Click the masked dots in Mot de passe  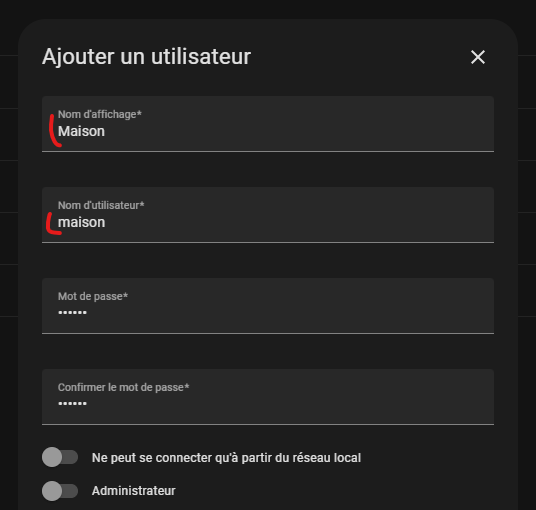[72, 312]
